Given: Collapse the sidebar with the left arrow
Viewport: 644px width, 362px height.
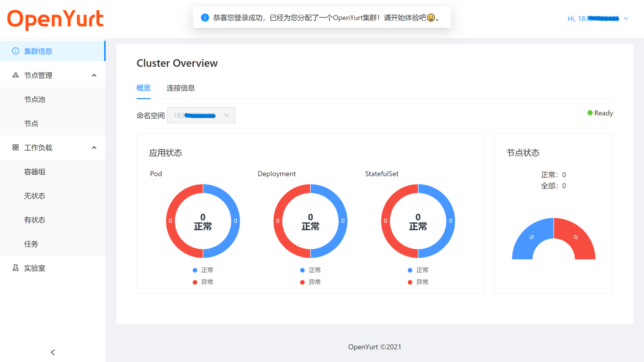Looking at the screenshot, I should tap(53, 352).
